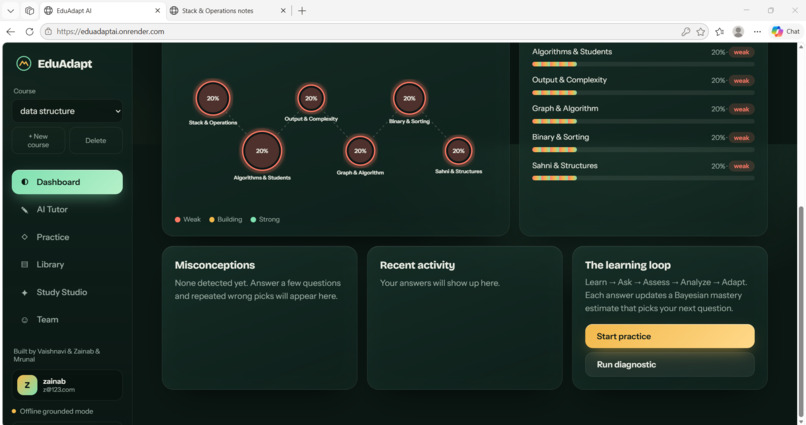
Task: Open the Copilot Chat button
Action: [785, 31]
